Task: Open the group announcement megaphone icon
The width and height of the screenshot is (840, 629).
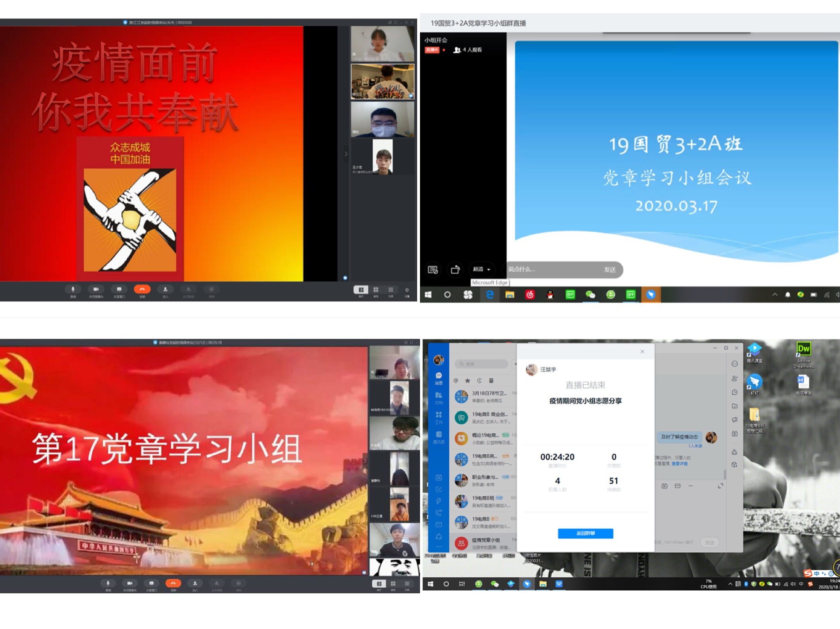Action: pos(735,419)
